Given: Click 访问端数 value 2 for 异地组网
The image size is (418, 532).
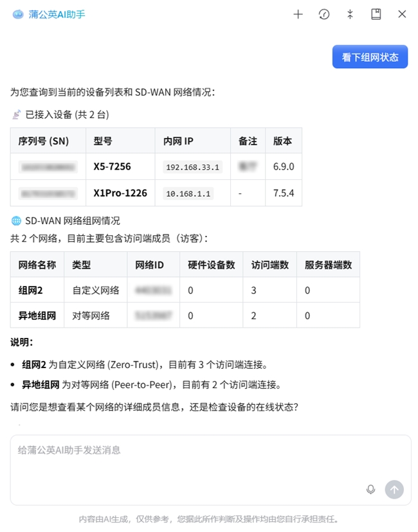Looking at the screenshot, I should 253,316.
